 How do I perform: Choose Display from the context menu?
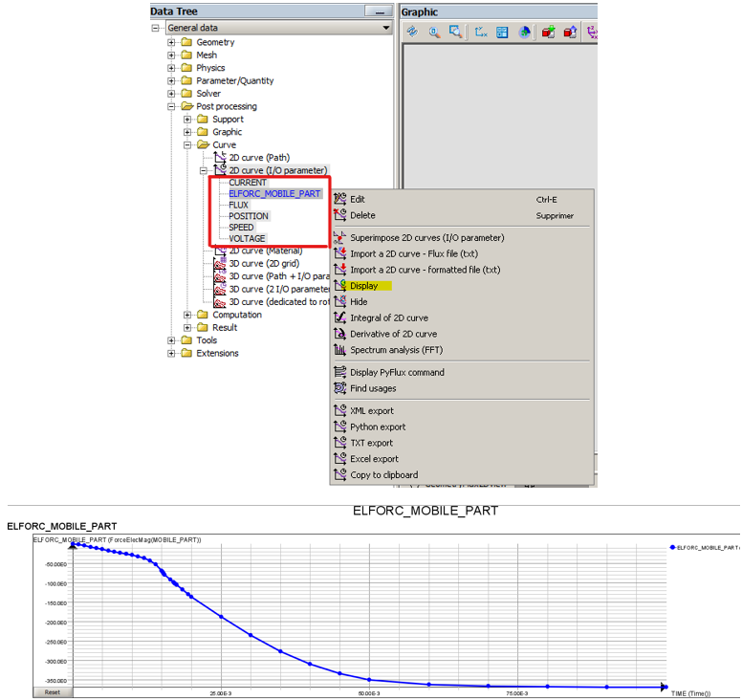[363, 285]
